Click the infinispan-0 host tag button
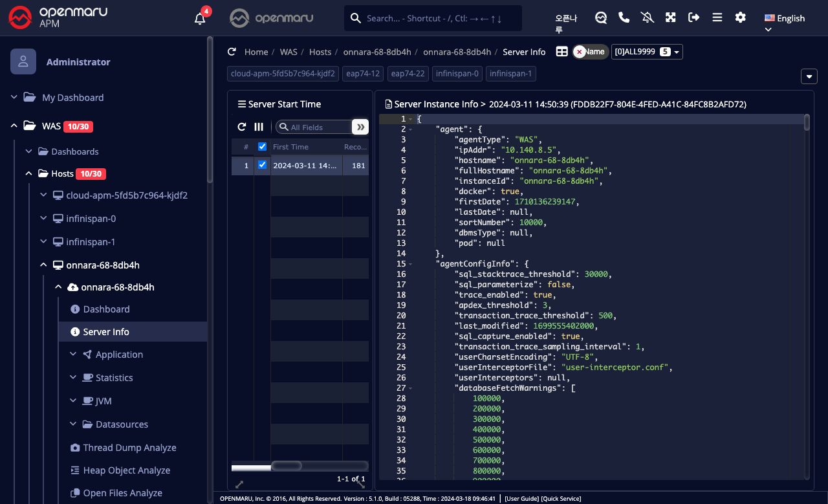This screenshot has height=504, width=828. click(457, 74)
